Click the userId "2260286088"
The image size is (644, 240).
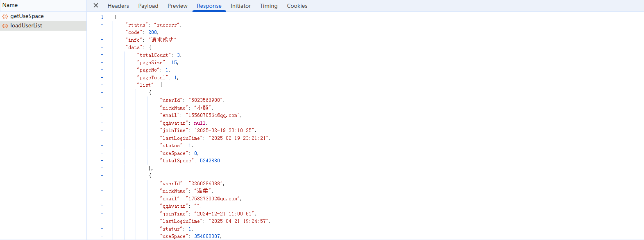pos(206,184)
